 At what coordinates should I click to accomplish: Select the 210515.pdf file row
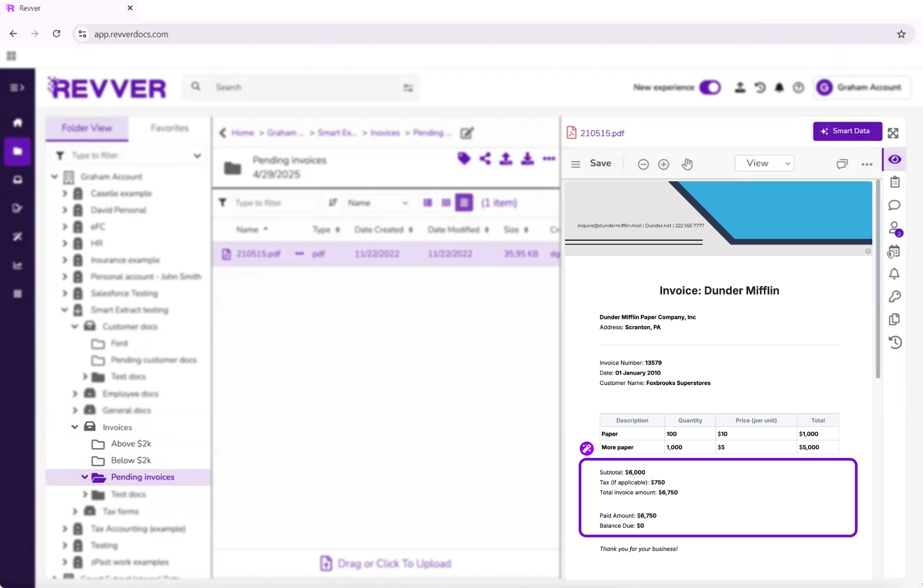pos(386,254)
